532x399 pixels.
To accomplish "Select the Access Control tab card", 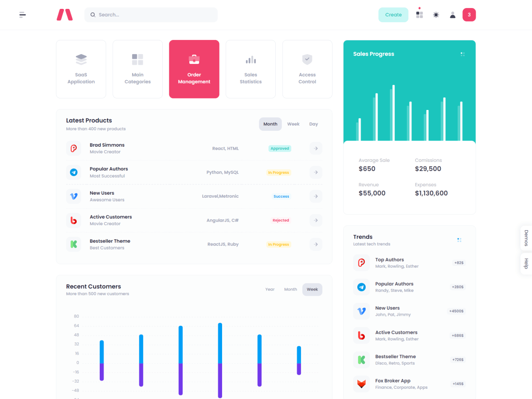I will (307, 69).
